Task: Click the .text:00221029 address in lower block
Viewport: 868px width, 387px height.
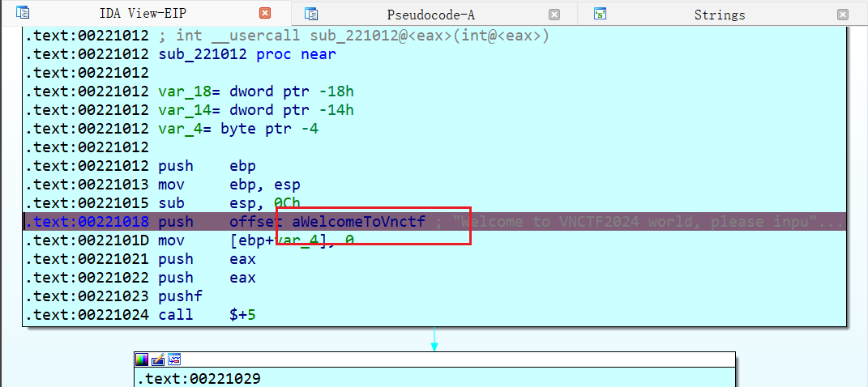Action: tap(199, 379)
